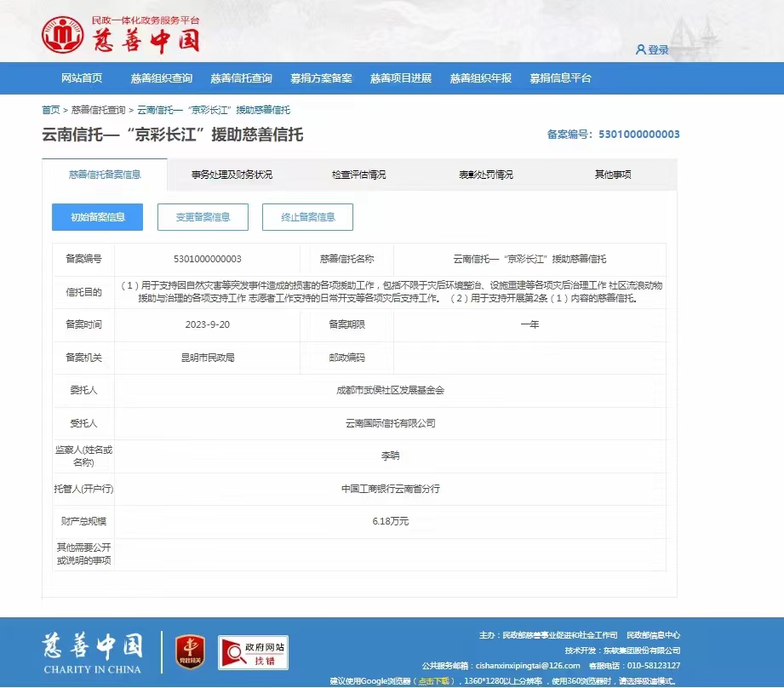Click table cell value 5301000000003
The height and width of the screenshot is (688, 784).
(208, 259)
